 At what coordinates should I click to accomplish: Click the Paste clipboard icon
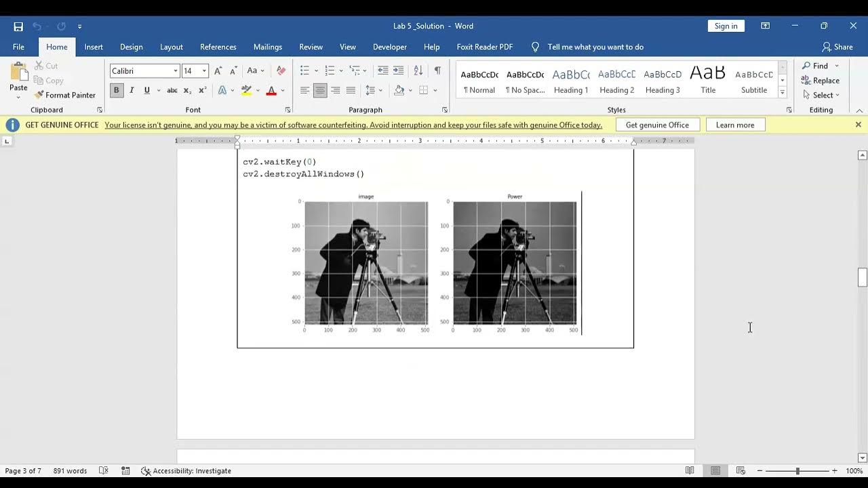(19, 73)
